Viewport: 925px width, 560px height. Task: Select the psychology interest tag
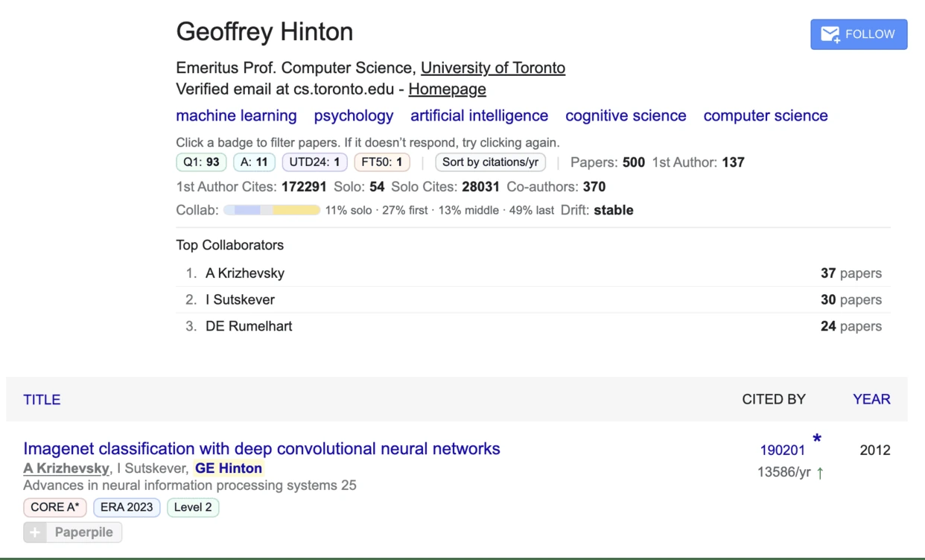[x=354, y=115]
